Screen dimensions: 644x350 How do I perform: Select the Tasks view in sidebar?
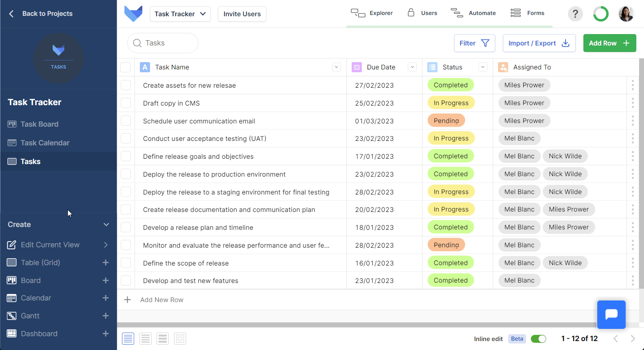click(x=59, y=162)
